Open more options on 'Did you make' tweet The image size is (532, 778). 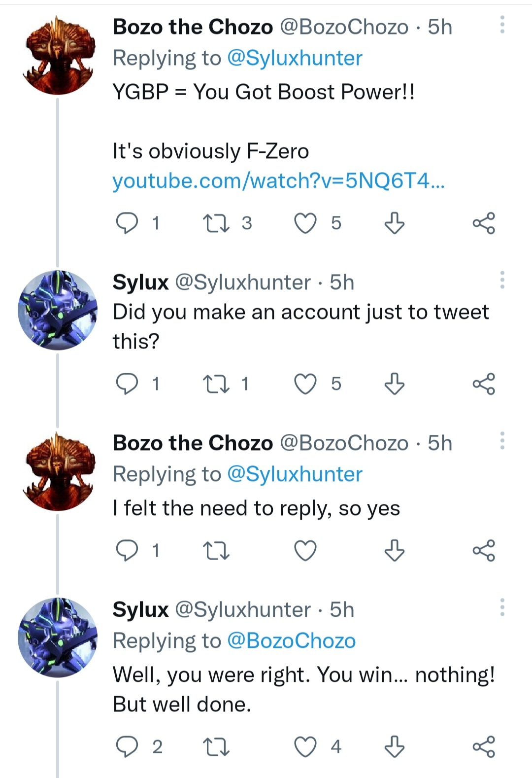coord(502,280)
